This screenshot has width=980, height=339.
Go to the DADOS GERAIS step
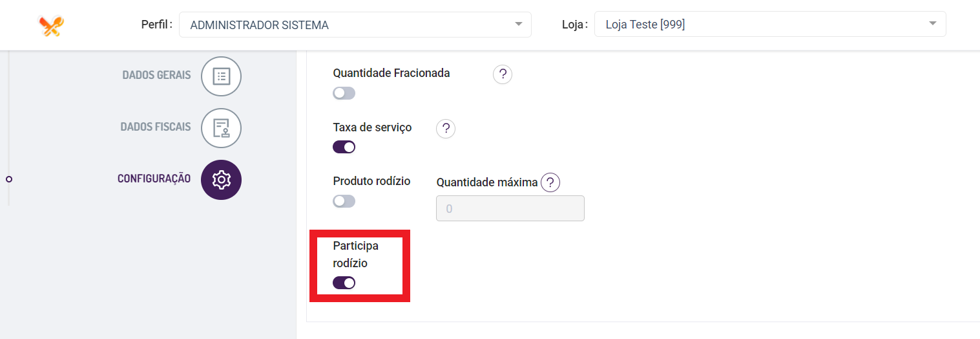(x=156, y=75)
